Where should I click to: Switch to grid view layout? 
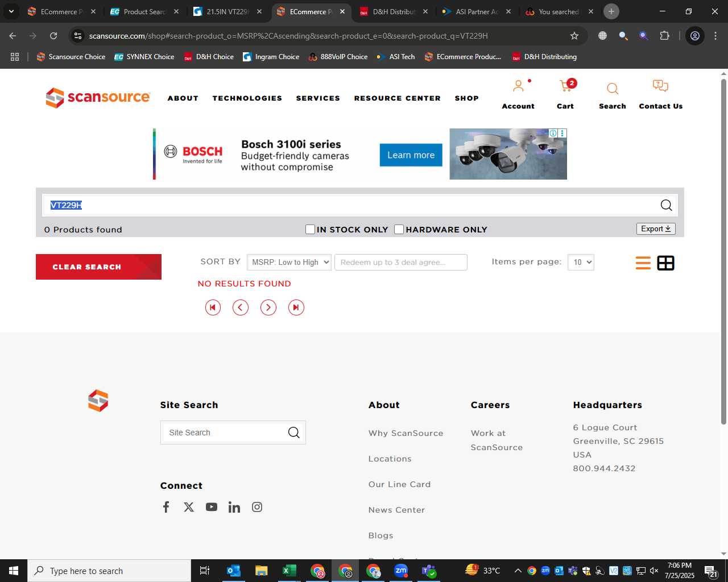click(665, 263)
